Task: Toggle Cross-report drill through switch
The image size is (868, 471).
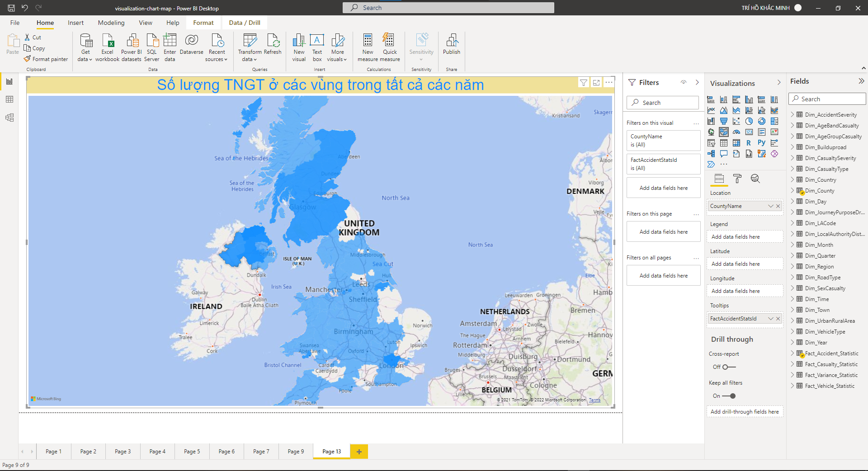Action: click(729, 367)
